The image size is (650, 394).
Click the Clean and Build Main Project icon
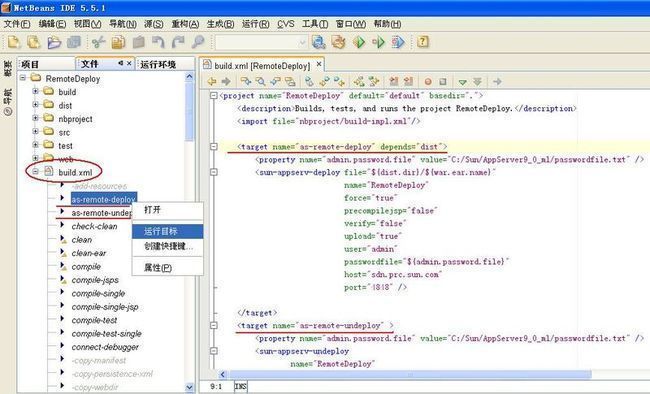click(x=338, y=42)
